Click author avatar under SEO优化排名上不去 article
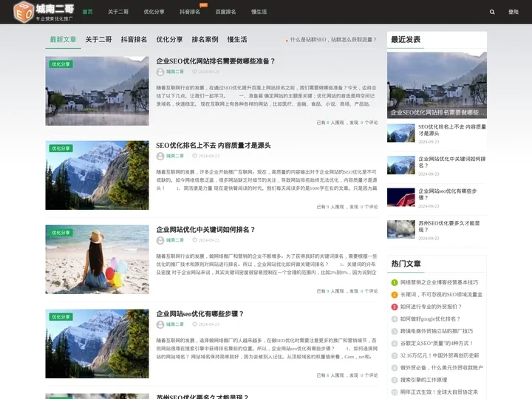This screenshot has height=399, width=532. 160,156
